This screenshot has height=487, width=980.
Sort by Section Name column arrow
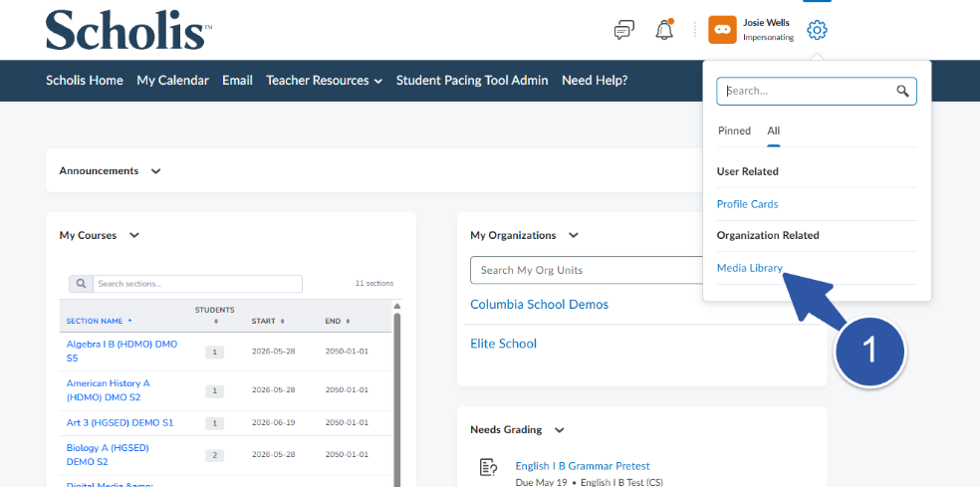(130, 320)
